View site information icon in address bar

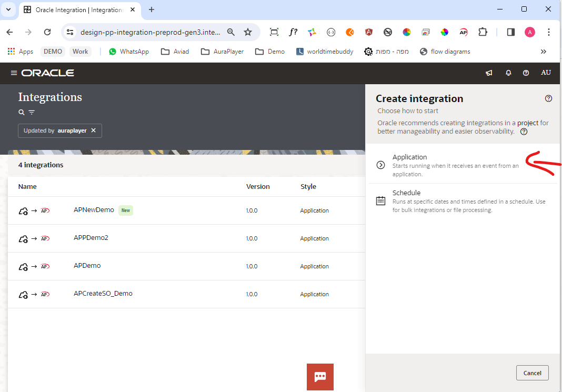71,32
